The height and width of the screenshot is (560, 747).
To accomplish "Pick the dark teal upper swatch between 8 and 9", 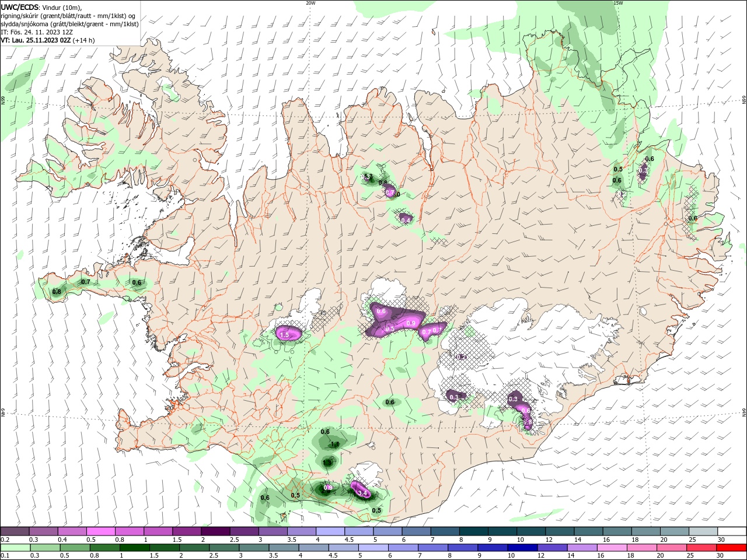I will (473, 531).
